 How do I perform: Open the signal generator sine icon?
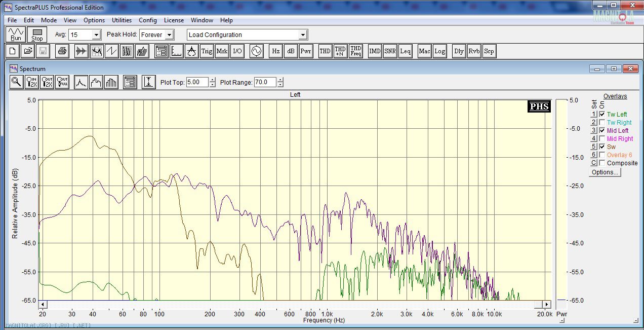click(x=256, y=51)
